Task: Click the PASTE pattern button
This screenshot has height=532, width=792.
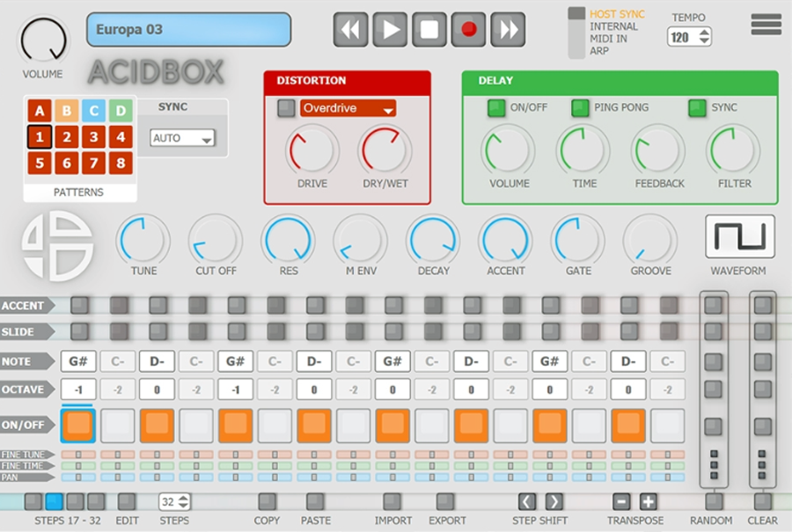Action: click(x=315, y=501)
